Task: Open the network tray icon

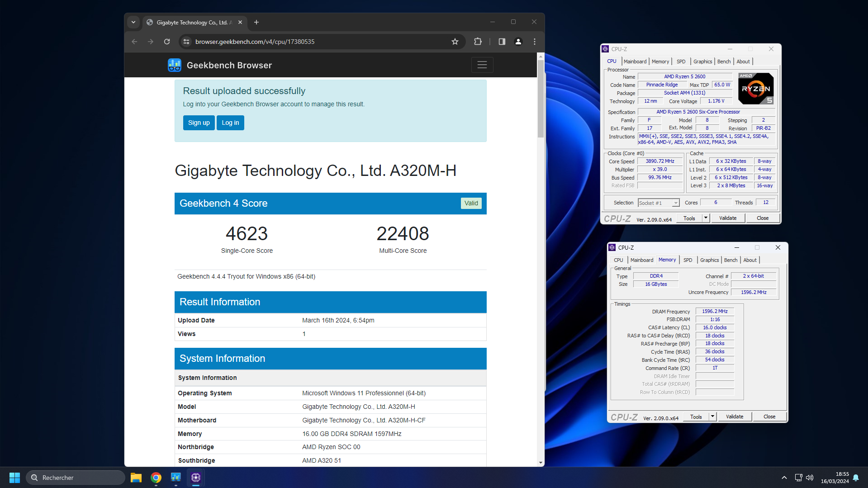Action: (x=799, y=478)
